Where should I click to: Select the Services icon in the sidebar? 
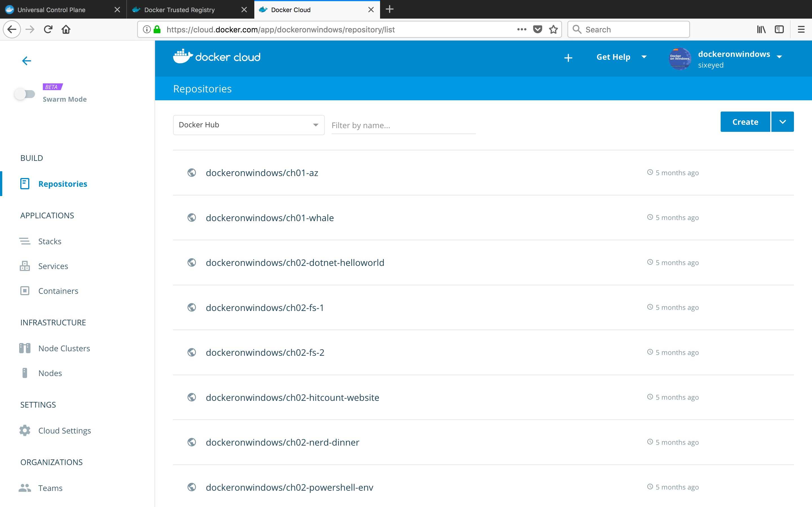click(25, 266)
